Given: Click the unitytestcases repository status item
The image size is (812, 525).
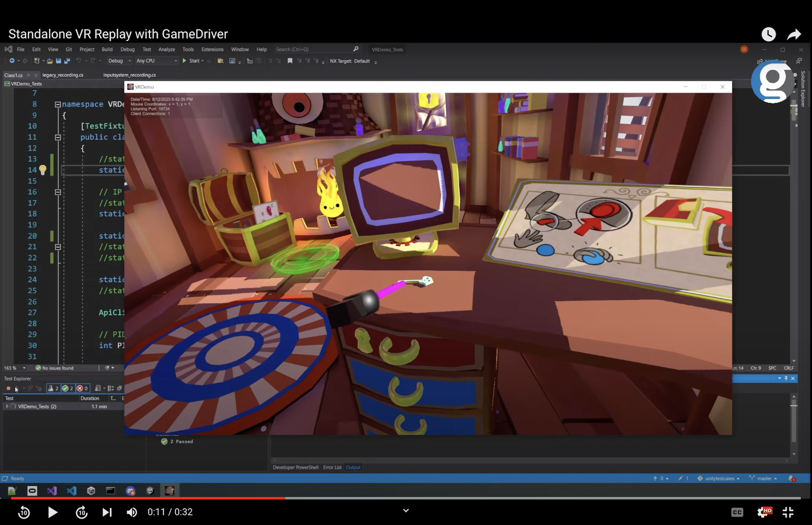Looking at the screenshot, I should click(x=719, y=478).
